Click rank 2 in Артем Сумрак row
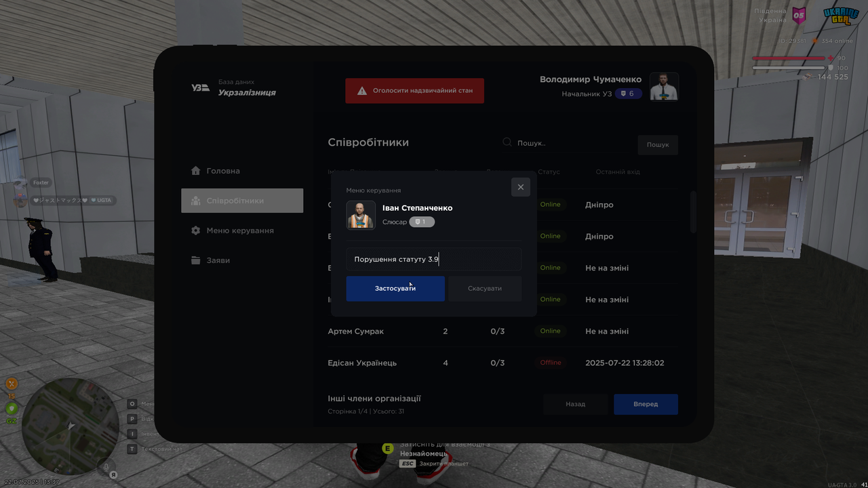Screen dimensions: 868x488 [x=446, y=331]
